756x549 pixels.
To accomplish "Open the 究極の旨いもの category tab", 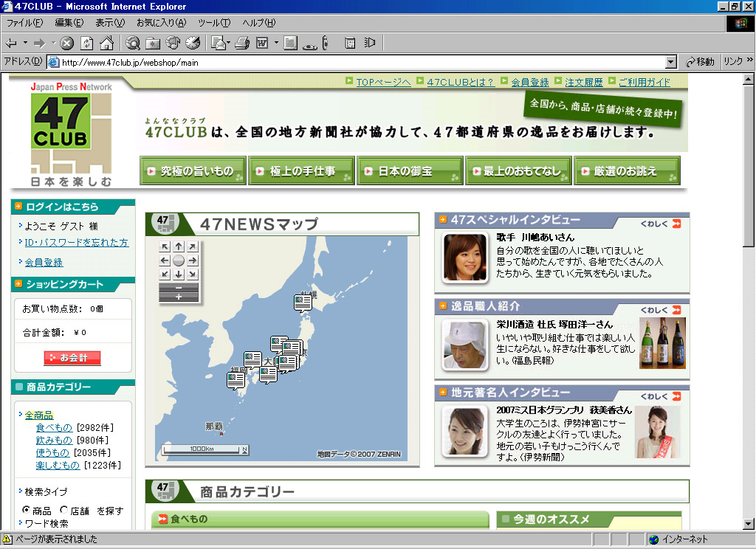I will (193, 170).
